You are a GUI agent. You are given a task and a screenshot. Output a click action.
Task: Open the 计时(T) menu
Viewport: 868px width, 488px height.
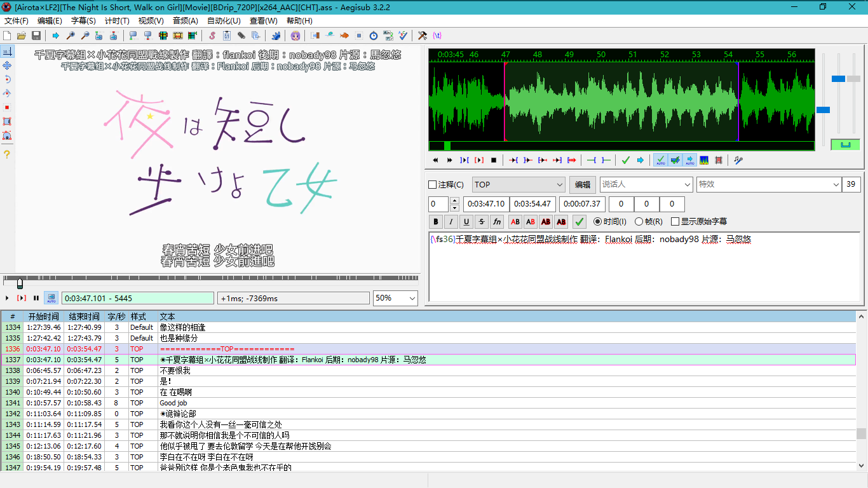pos(117,20)
